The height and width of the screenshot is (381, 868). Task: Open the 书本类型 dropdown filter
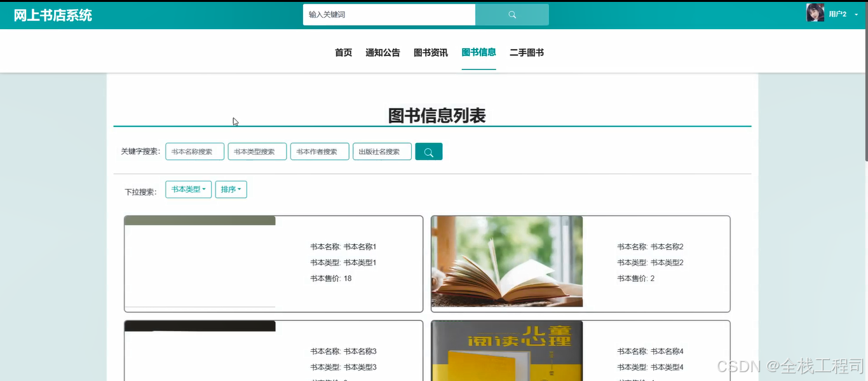pyautogui.click(x=188, y=190)
